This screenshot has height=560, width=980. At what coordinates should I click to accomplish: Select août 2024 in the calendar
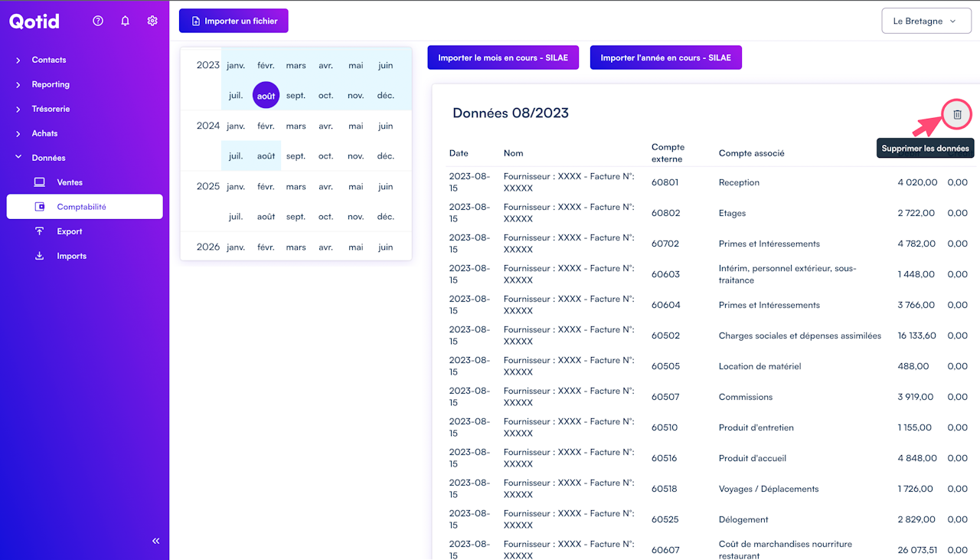(266, 156)
